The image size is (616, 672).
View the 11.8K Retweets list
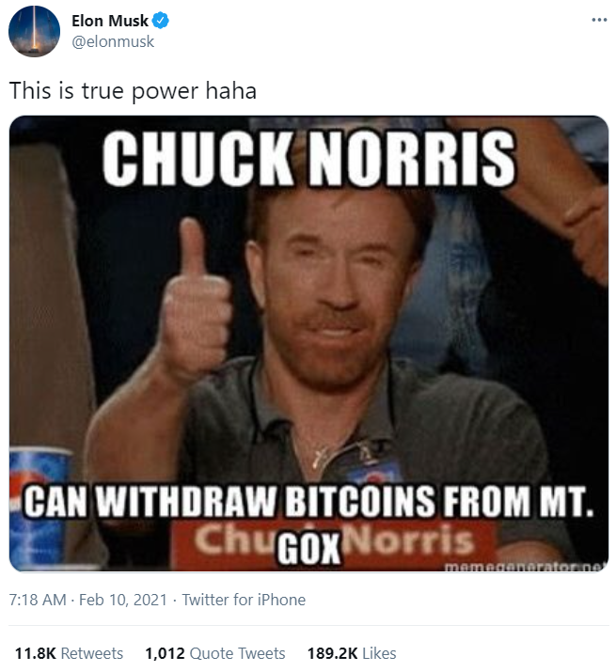coord(69,653)
